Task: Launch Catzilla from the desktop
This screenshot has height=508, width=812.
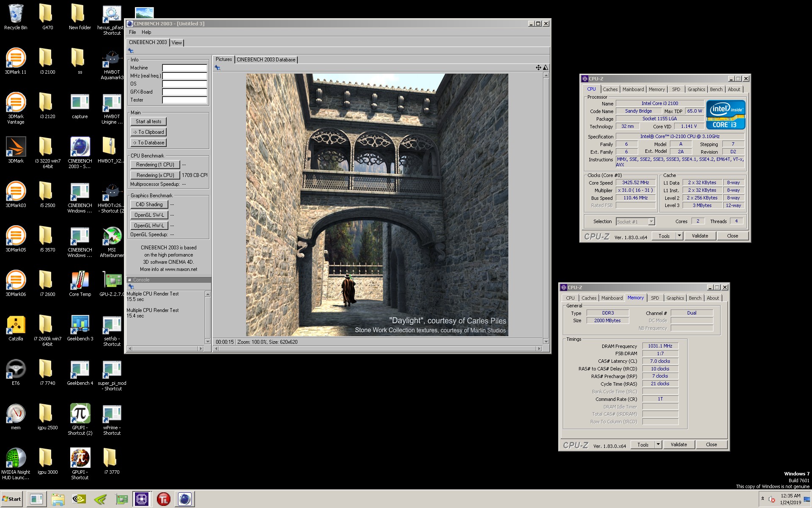Action: pos(16,328)
